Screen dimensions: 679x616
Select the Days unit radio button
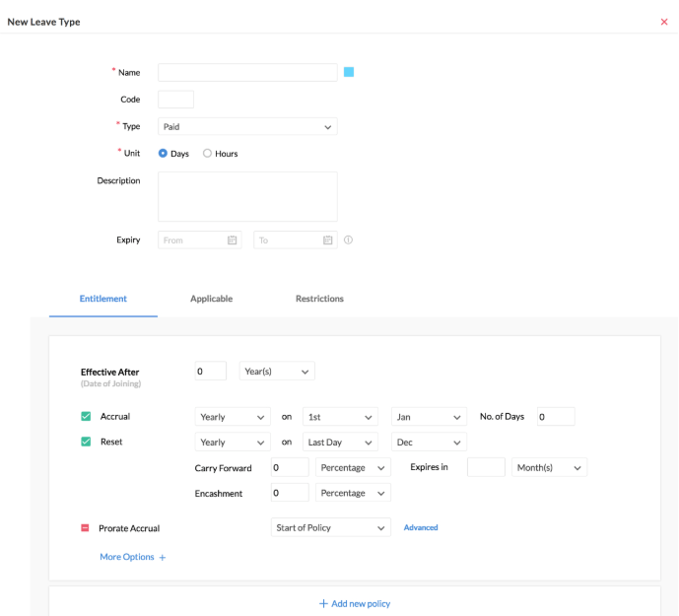pyautogui.click(x=164, y=154)
